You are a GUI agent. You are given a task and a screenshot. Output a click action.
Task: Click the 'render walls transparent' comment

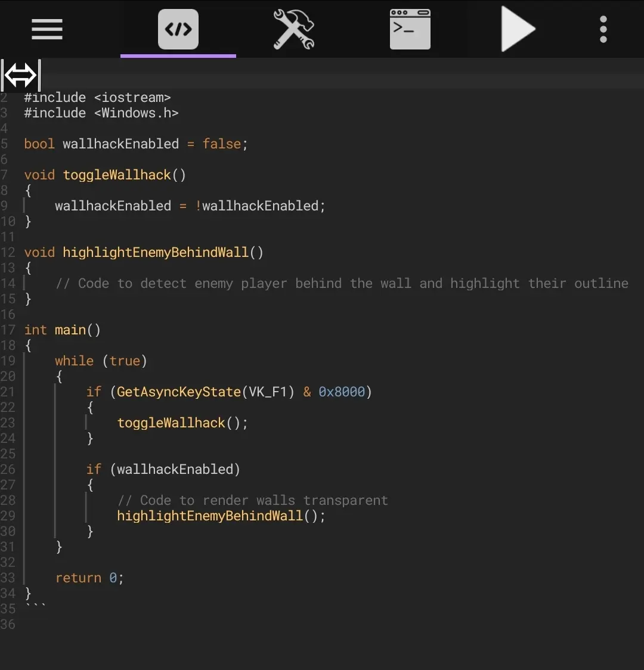[x=253, y=500]
